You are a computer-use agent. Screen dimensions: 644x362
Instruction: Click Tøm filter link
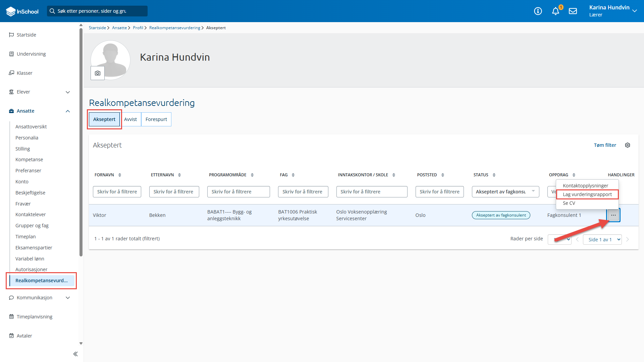point(605,145)
